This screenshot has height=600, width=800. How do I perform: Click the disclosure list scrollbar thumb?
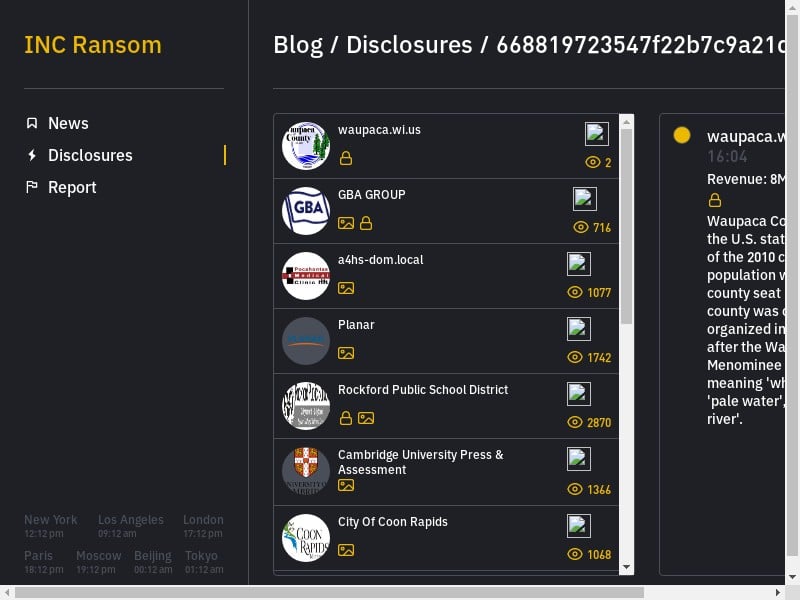click(x=627, y=226)
